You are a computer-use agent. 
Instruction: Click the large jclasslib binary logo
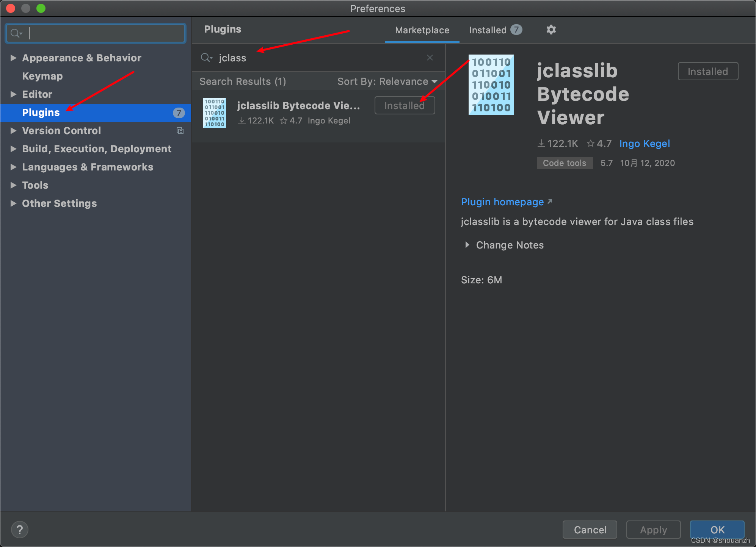[491, 85]
